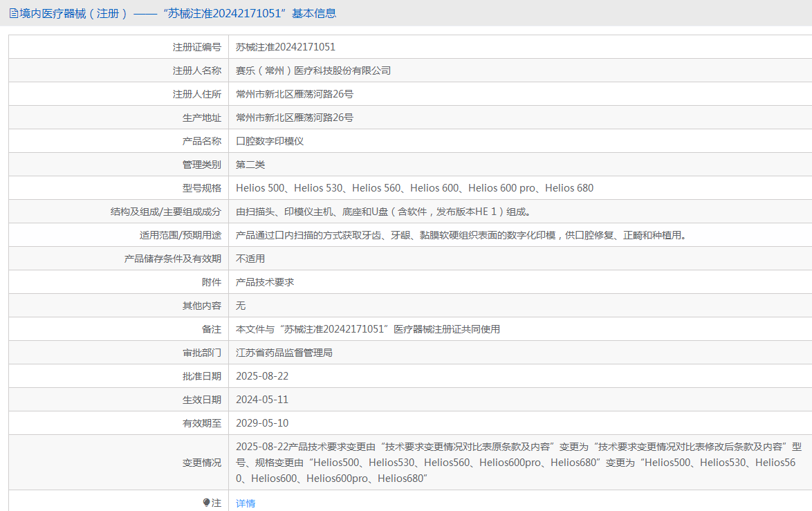Click the document icon in page header
Viewport: 812px width, 511px height.
(13, 13)
